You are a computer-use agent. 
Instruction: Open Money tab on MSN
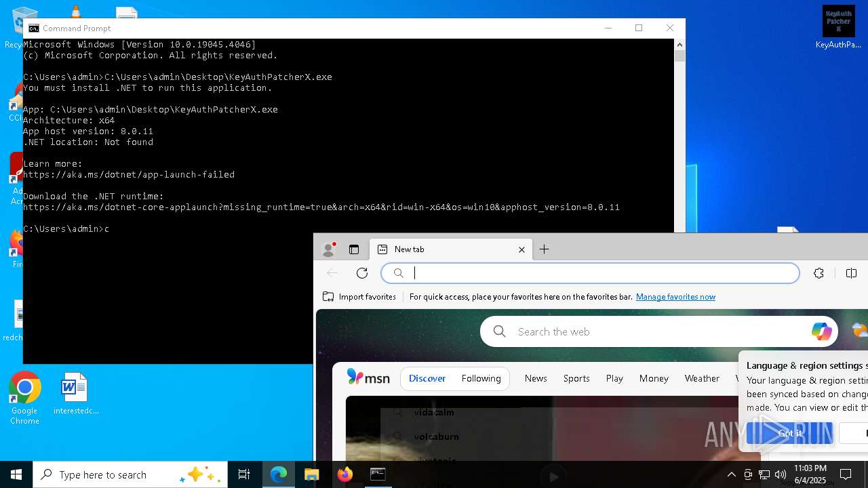click(654, 378)
